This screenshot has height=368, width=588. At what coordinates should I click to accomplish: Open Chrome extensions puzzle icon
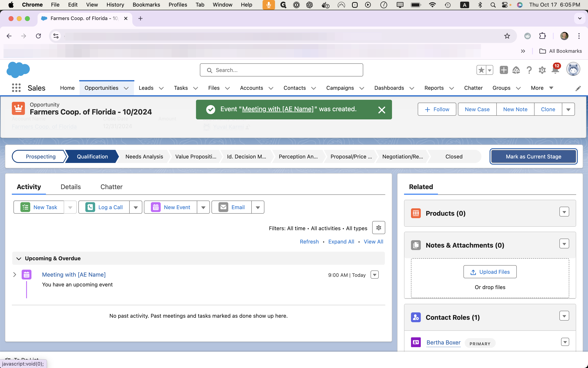point(542,36)
